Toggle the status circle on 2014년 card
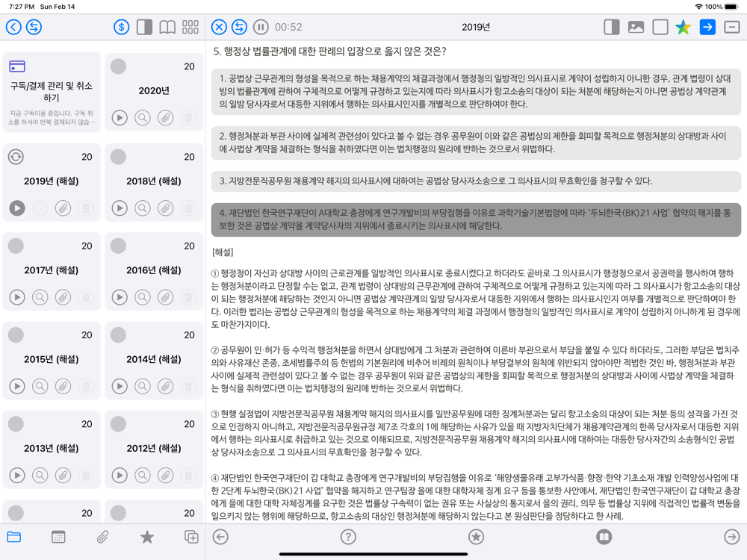Image resolution: width=747 pixels, height=560 pixels. (x=118, y=335)
